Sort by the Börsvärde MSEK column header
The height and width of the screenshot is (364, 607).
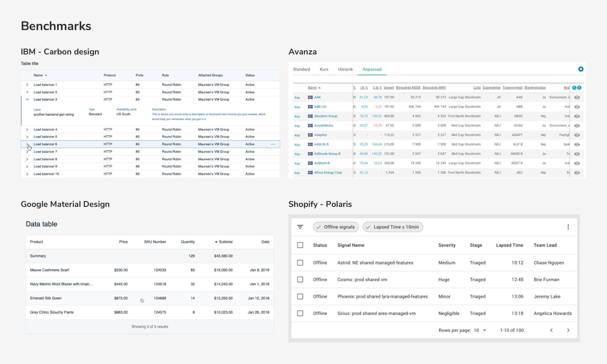(408, 88)
